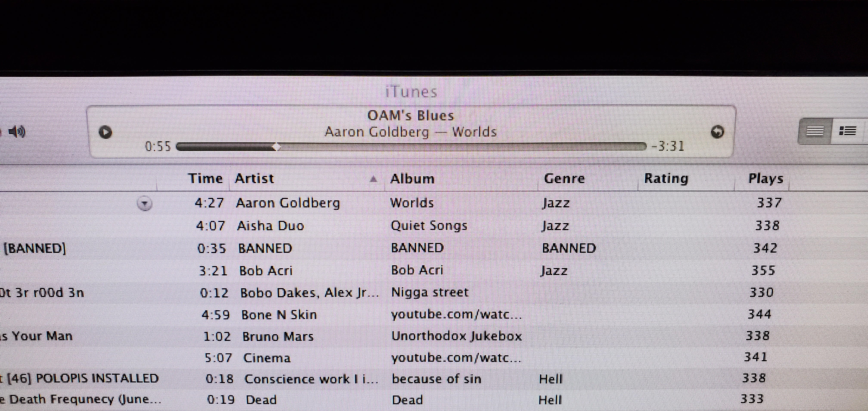Switch to the album list view
The width and height of the screenshot is (868, 411).
click(848, 131)
